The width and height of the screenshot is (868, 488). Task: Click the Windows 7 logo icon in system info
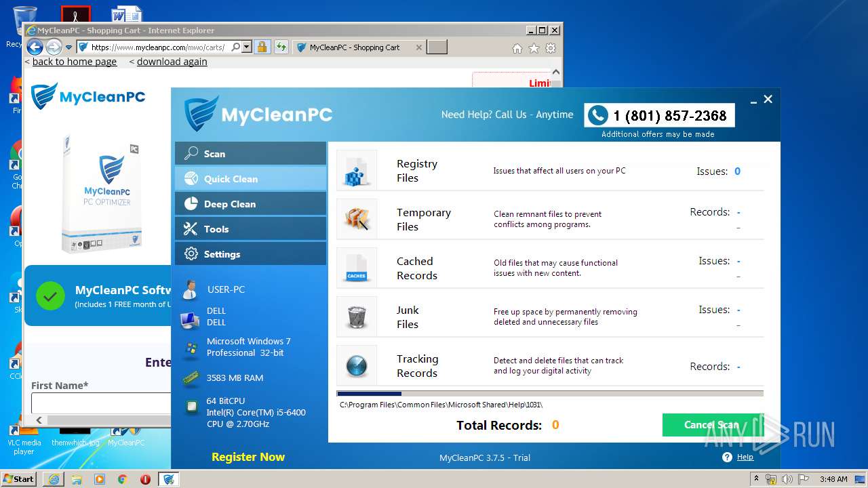191,348
